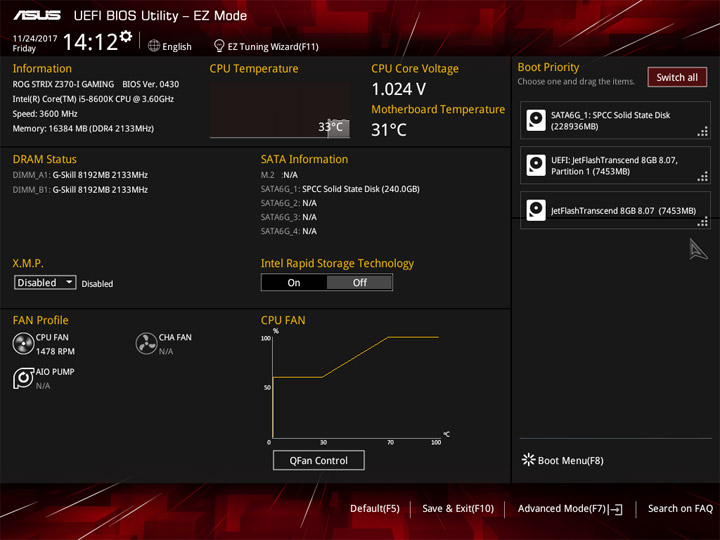Click the UEFI JetFlashTranscend disk icon
Image resolution: width=720 pixels, height=540 pixels.
click(536, 165)
